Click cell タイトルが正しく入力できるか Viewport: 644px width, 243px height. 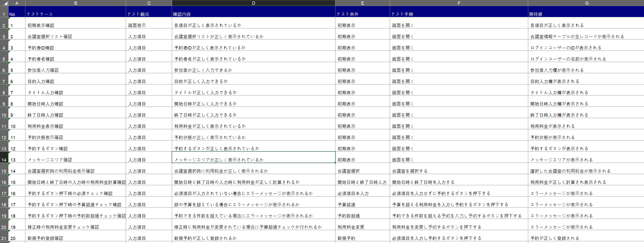point(254,90)
